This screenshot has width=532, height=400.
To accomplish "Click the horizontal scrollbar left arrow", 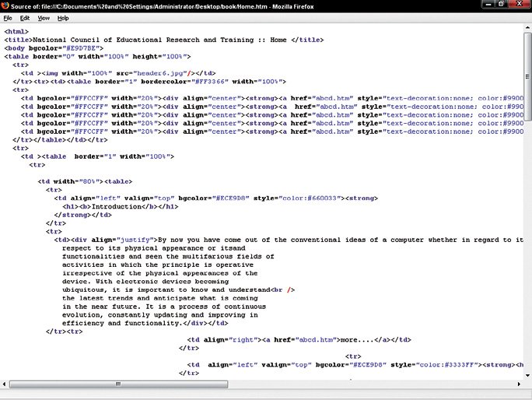I will (4, 384).
